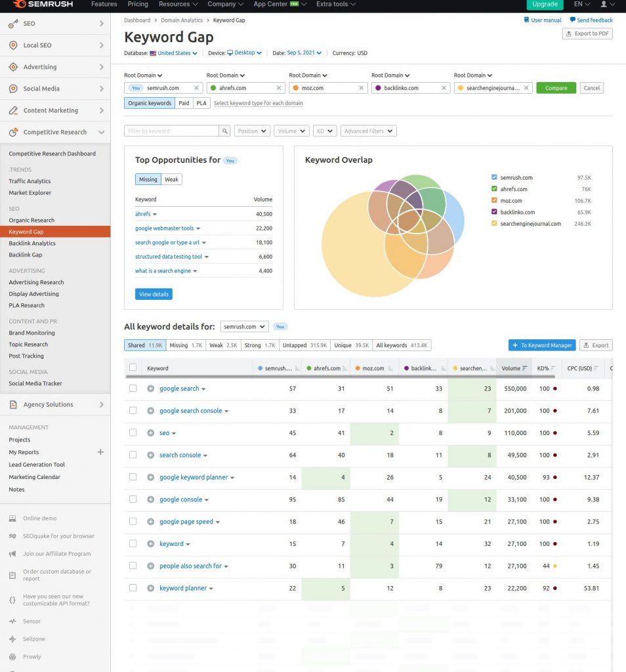Click the Social Media icon
This screenshot has width=626, height=672.
coord(13,89)
